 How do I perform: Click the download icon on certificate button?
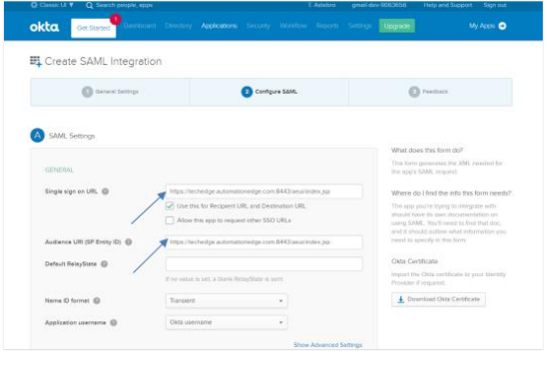click(401, 299)
